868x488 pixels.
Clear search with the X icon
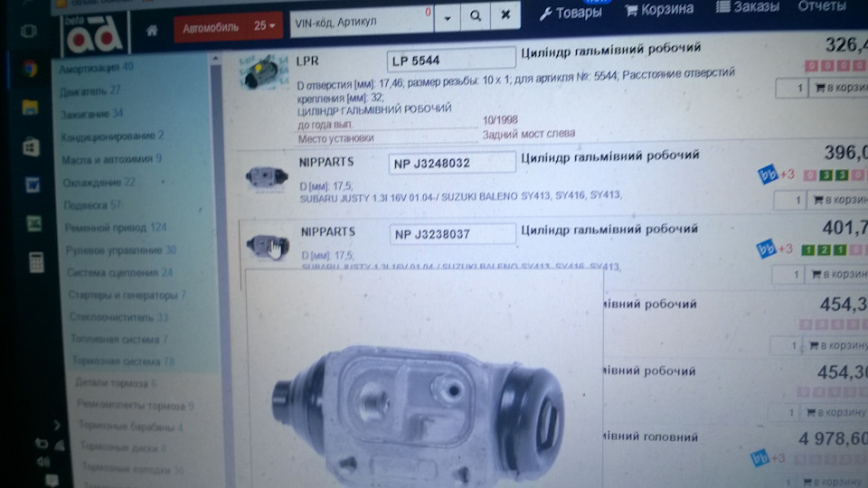[505, 15]
